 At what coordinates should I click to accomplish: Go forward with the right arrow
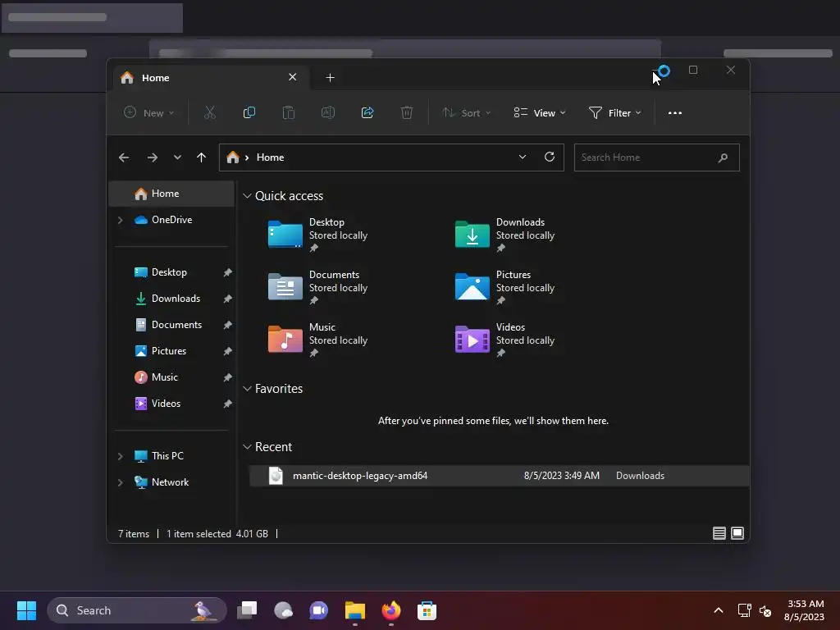pyautogui.click(x=152, y=157)
